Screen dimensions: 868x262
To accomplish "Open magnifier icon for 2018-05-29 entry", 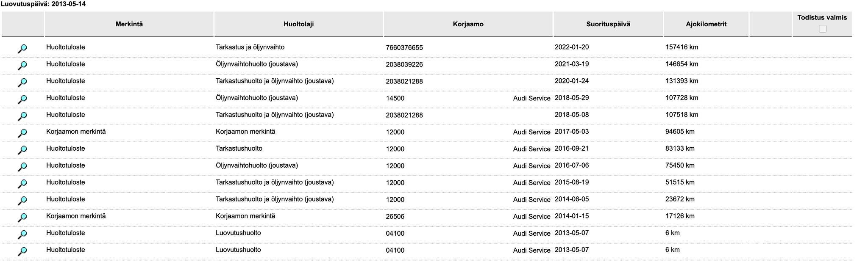I will [x=22, y=99].
